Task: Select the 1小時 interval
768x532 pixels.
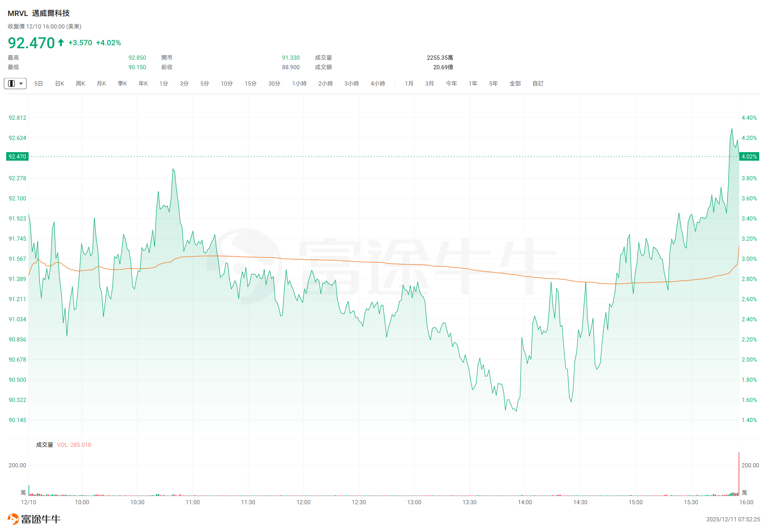Action: [299, 83]
